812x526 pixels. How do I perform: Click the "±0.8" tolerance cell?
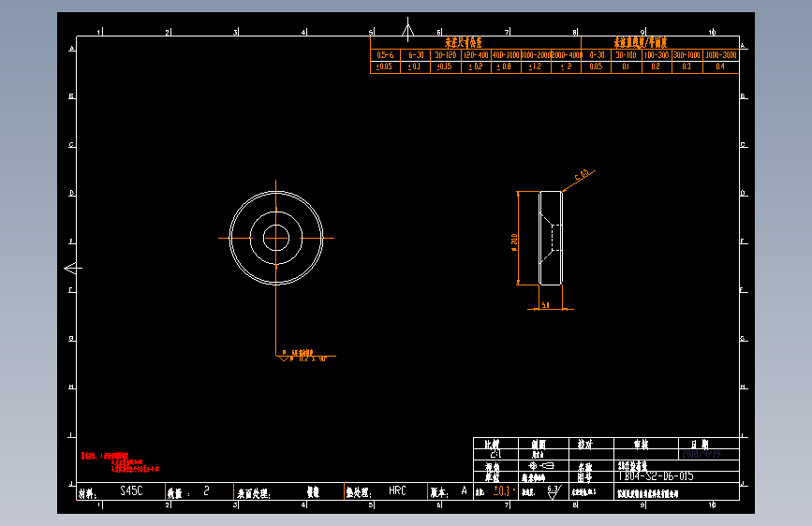[x=506, y=66]
